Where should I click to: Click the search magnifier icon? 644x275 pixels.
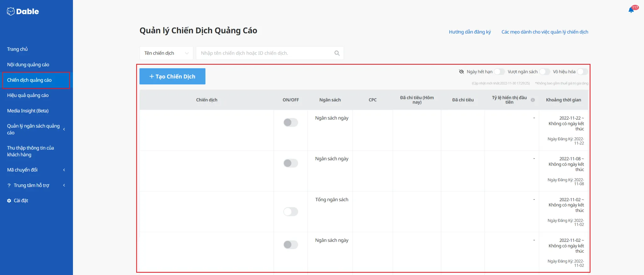click(337, 53)
